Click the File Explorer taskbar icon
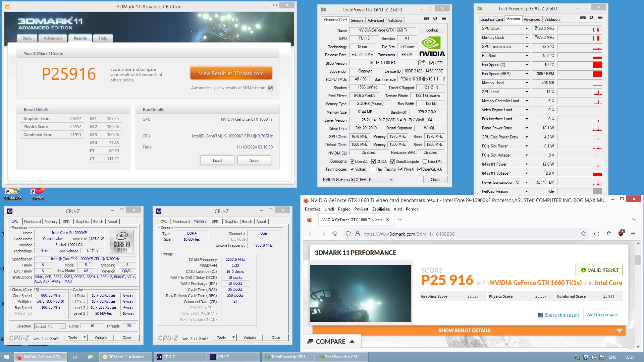The width and height of the screenshot is (644, 362). coord(91,357)
